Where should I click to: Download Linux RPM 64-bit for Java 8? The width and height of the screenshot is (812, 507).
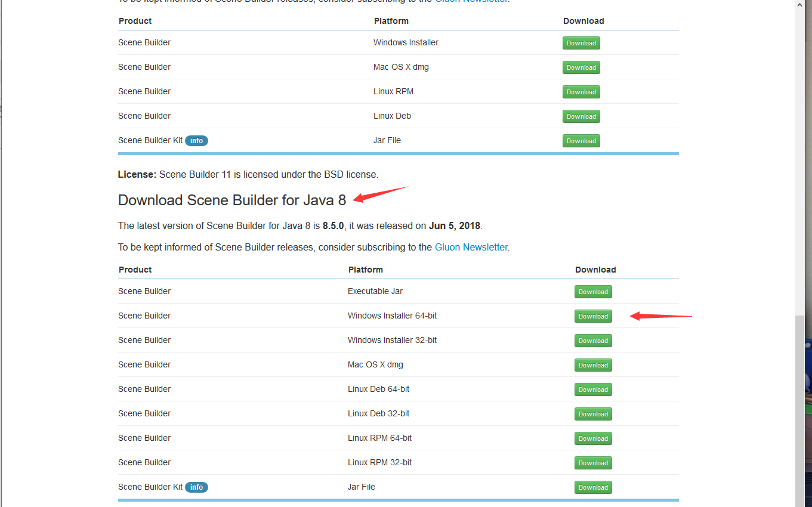592,438
